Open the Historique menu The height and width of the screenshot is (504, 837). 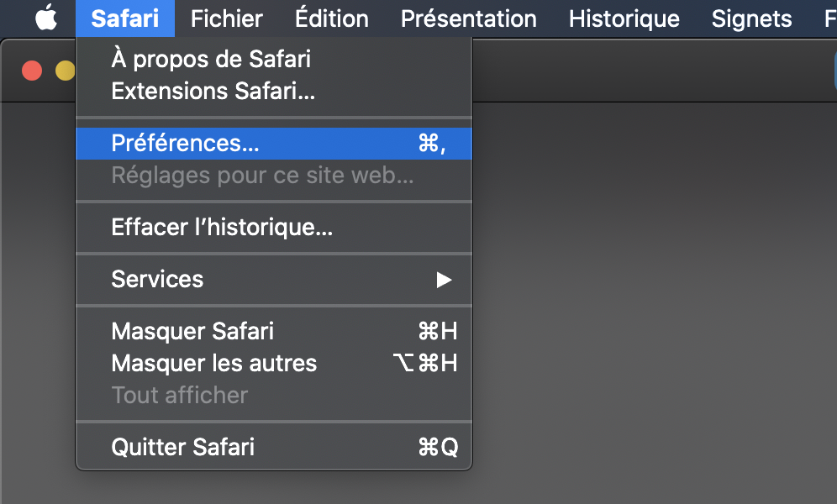[x=624, y=18]
